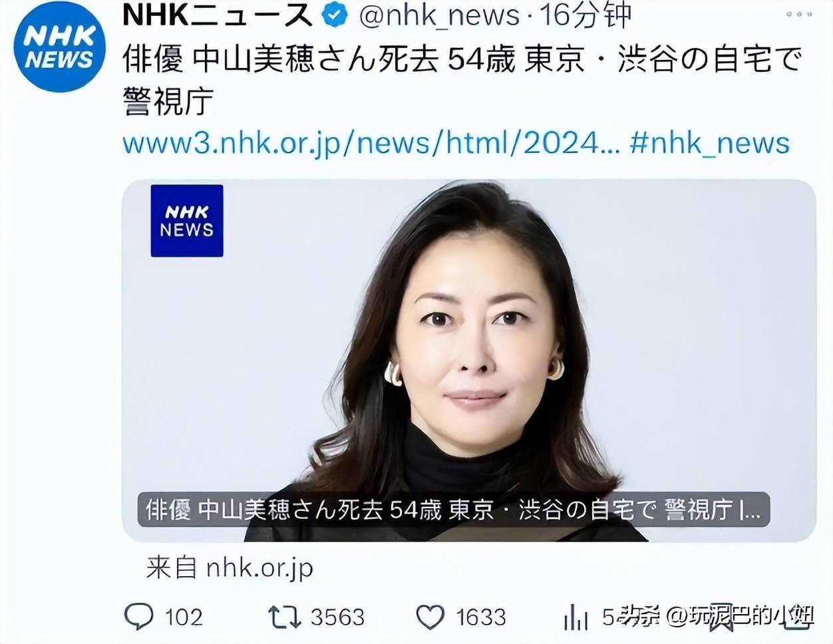Tap the retweet arrows icon
Image resolution: width=833 pixels, height=644 pixels.
pyautogui.click(x=284, y=617)
